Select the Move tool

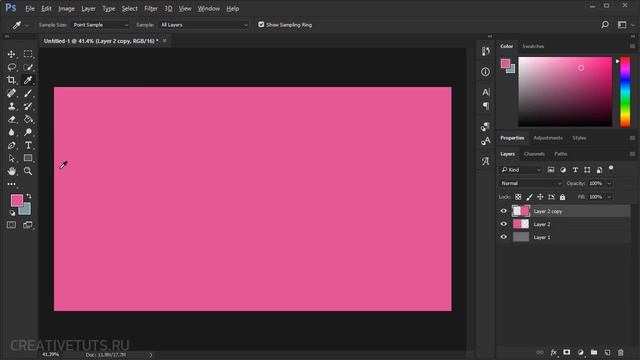click(x=11, y=54)
